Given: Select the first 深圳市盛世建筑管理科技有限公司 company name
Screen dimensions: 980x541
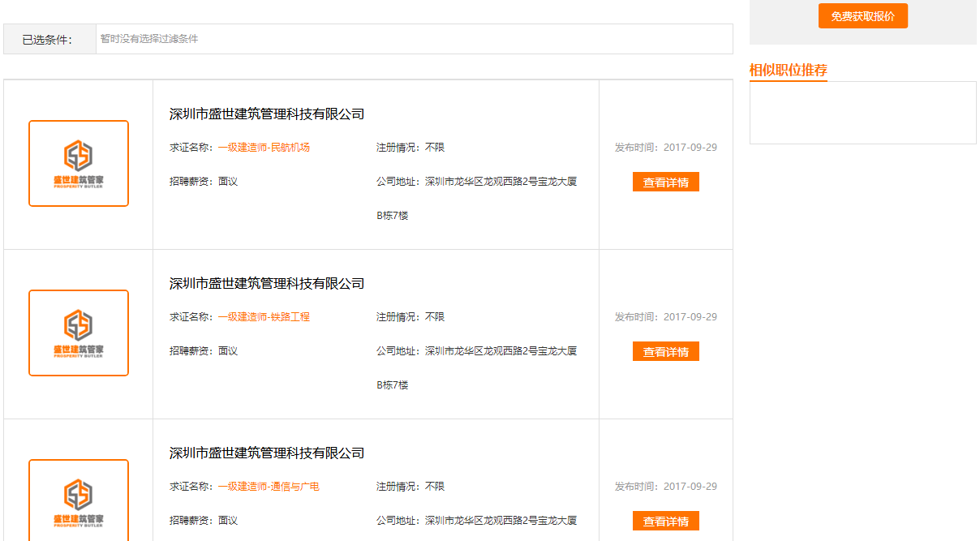Looking at the screenshot, I should pos(269,114).
